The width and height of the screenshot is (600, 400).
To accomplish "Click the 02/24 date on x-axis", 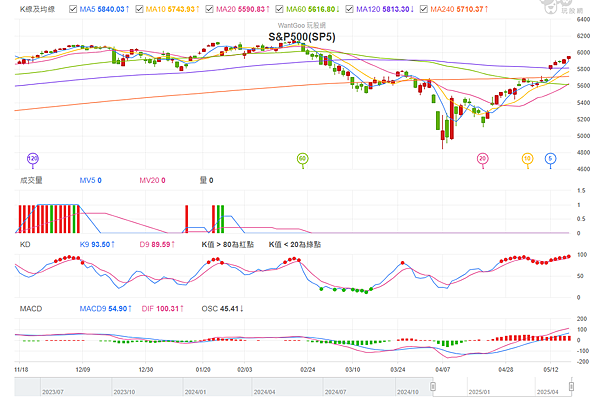I will pyautogui.click(x=308, y=369).
